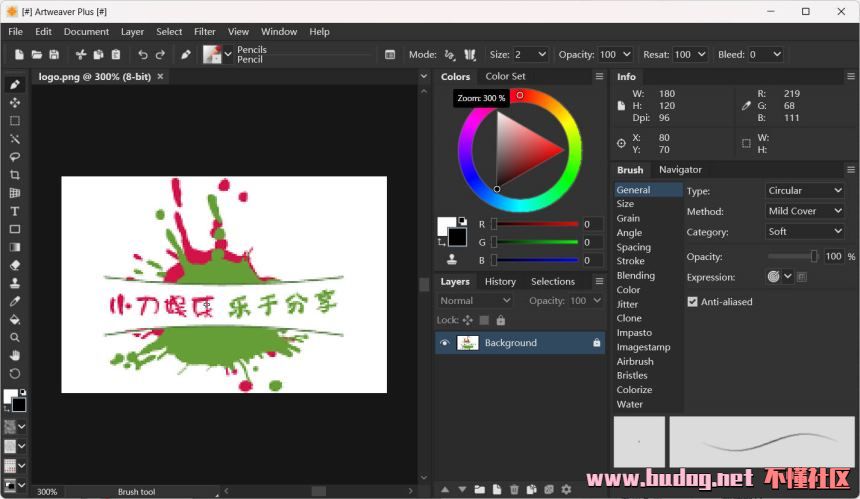
Task: Select the Rotate canvas tool
Action: click(x=15, y=374)
